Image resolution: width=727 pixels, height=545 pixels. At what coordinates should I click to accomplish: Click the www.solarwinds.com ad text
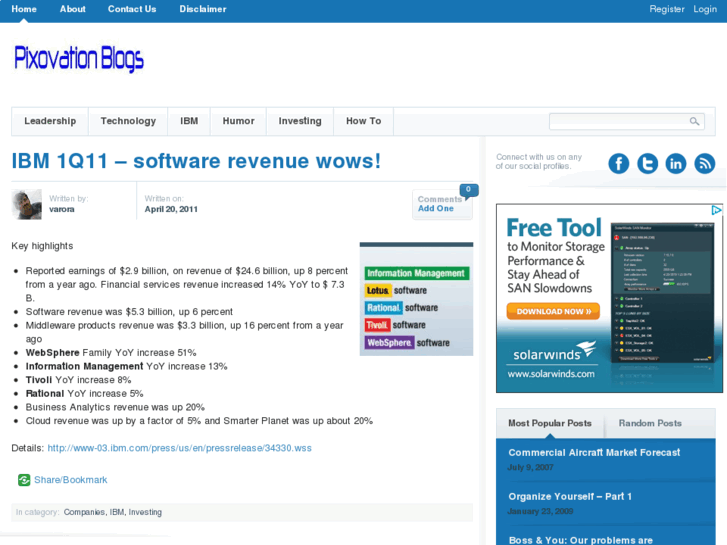coord(551,374)
